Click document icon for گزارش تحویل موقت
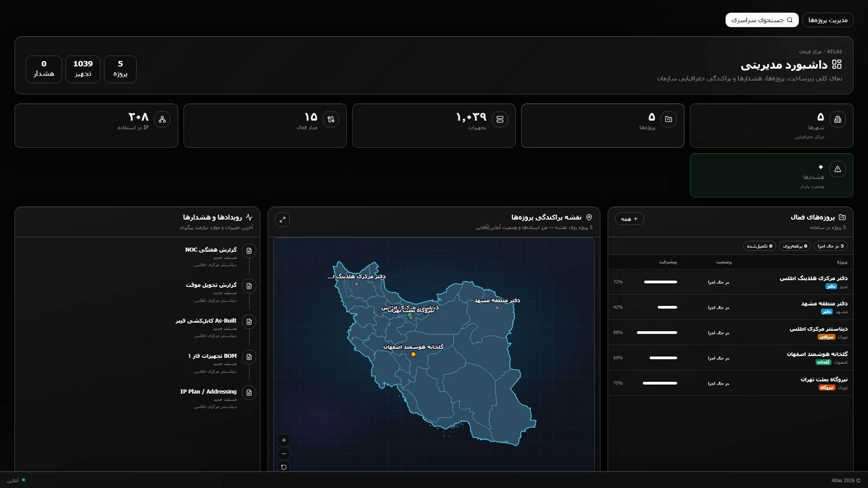This screenshot has height=488, width=868. point(249,286)
